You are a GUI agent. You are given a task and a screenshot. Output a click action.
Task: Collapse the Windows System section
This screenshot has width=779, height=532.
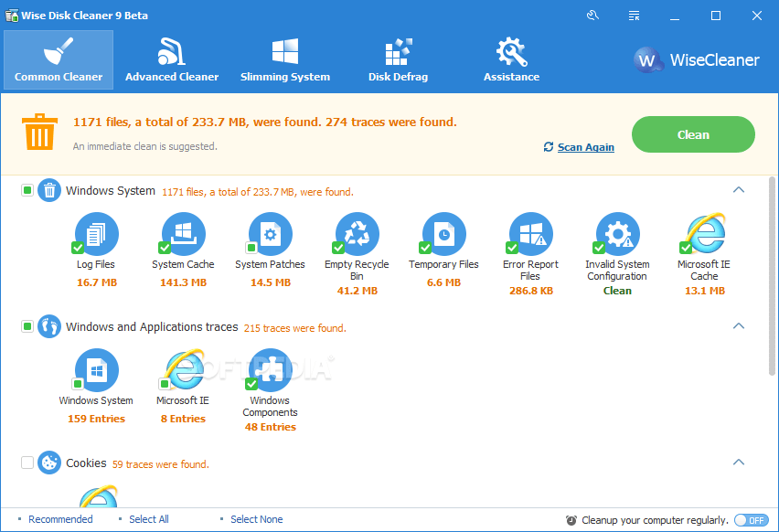click(x=739, y=190)
